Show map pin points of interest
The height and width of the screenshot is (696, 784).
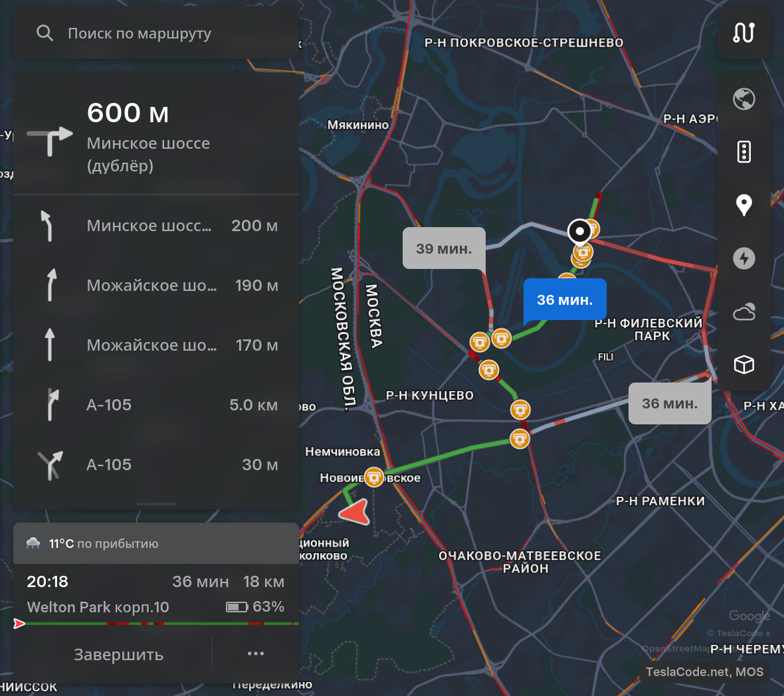click(x=743, y=205)
